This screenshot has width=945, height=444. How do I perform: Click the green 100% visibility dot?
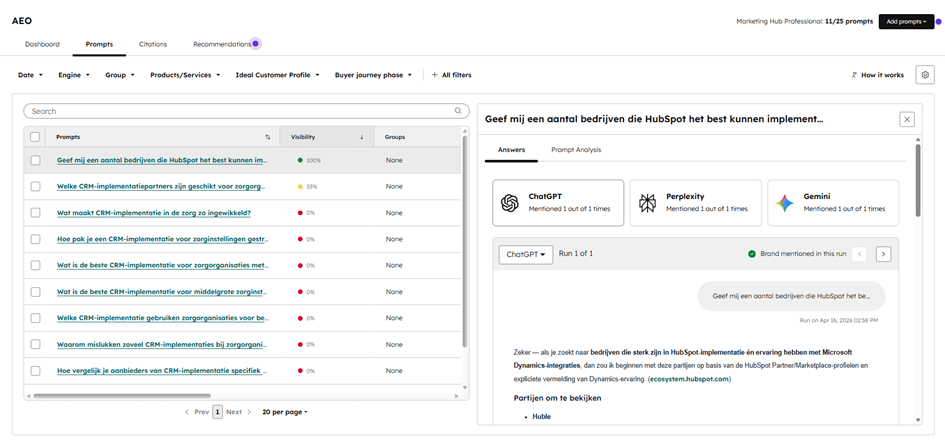pos(300,160)
